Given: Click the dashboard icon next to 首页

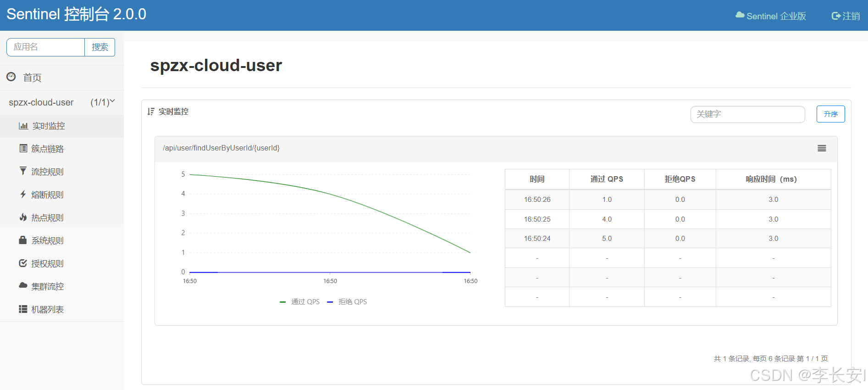Looking at the screenshot, I should pos(11,77).
